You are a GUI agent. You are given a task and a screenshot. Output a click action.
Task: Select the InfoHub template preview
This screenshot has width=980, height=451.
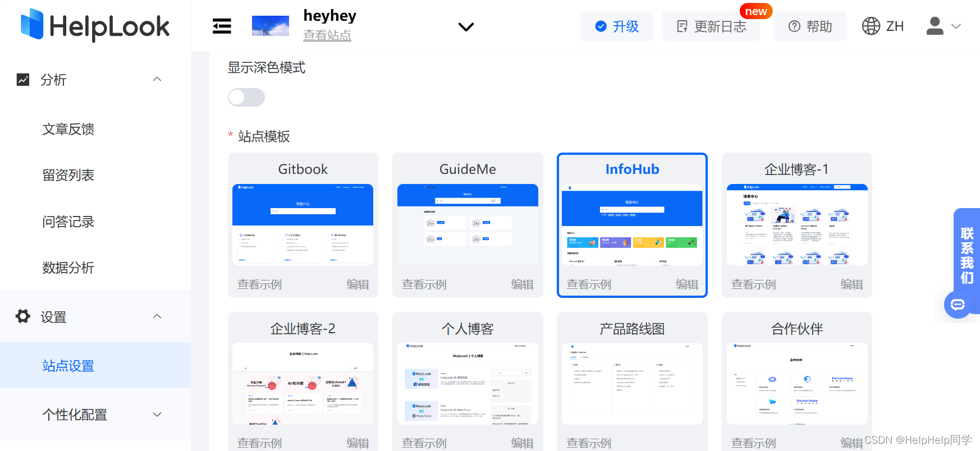point(632,225)
